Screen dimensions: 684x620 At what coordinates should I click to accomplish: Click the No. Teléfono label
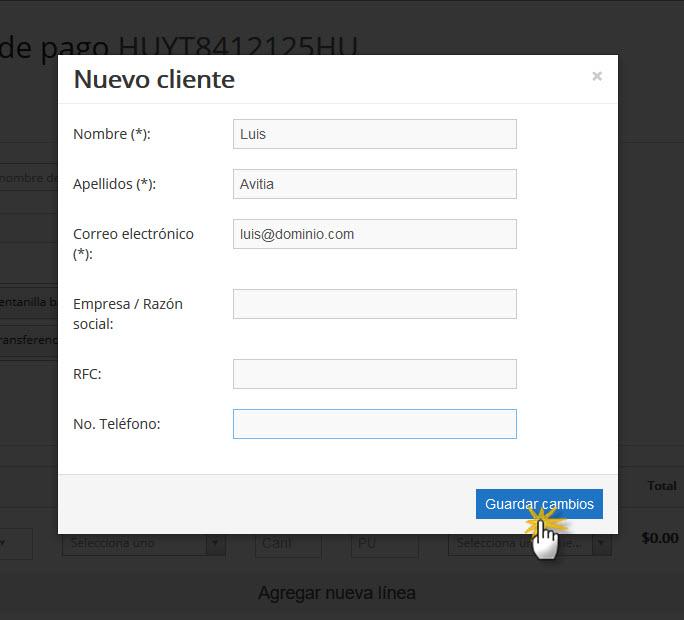[x=116, y=424]
